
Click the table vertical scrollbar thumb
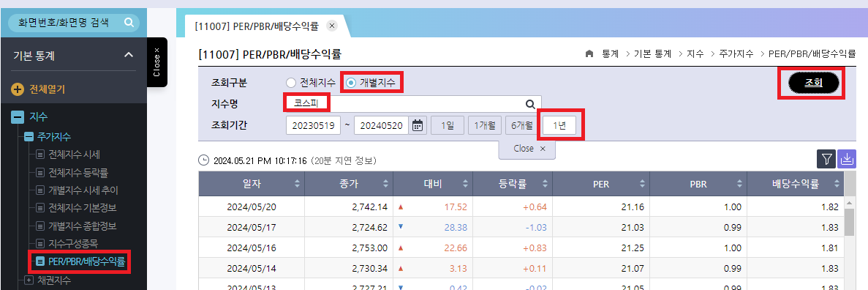850,222
